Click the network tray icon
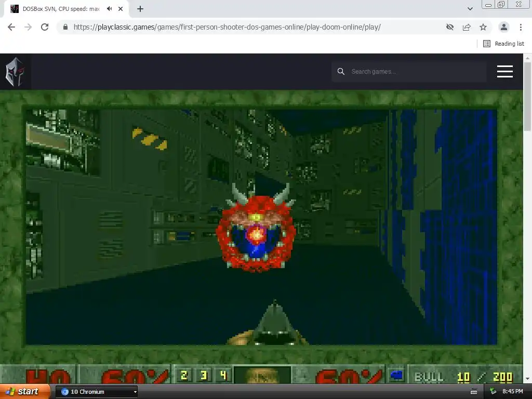The width and height of the screenshot is (532, 399). (494, 392)
